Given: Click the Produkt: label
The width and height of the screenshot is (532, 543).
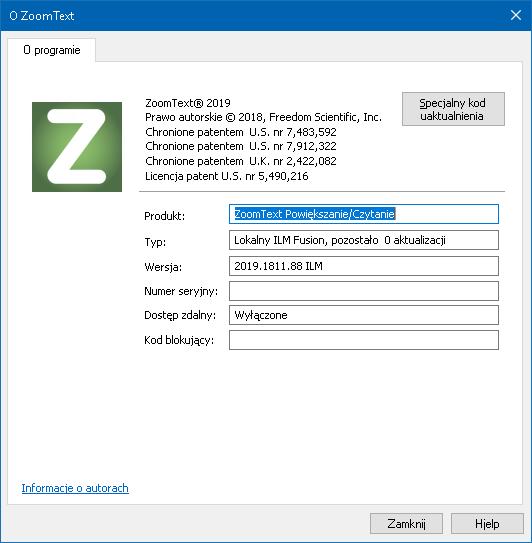Looking at the screenshot, I should coord(165,216).
